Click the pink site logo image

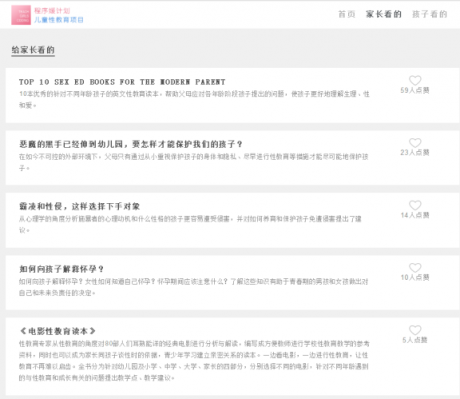click(21, 15)
